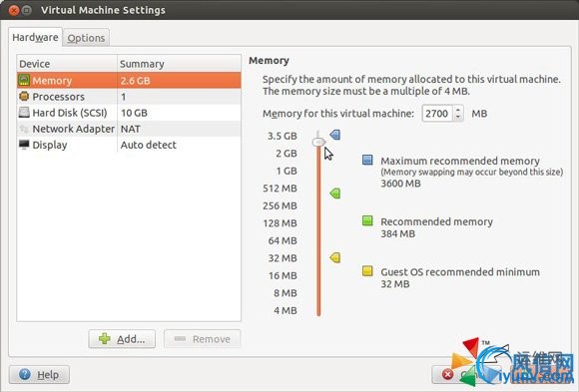
Task: Click the Summary column header
Action: coord(179,64)
